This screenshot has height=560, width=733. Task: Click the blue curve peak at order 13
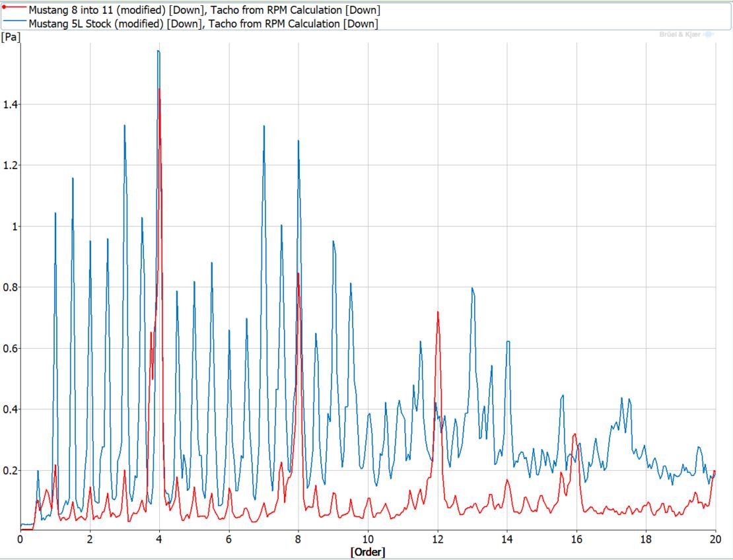(x=472, y=288)
